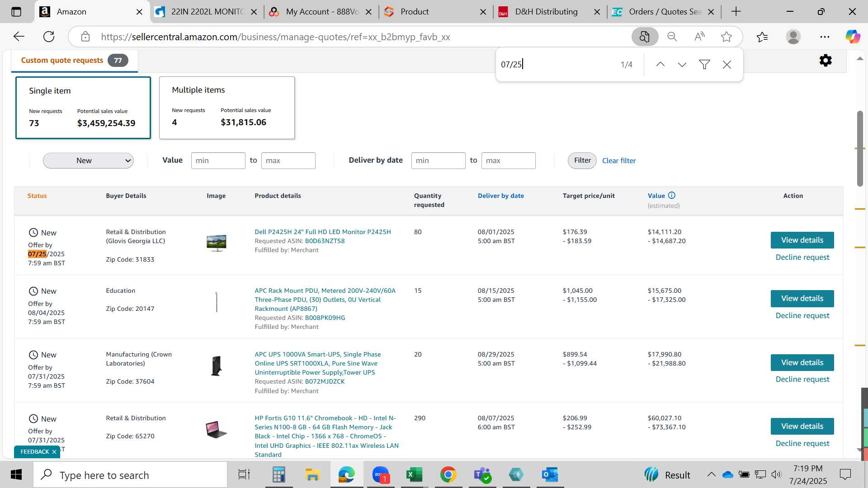Open ASIN B008PK09HG link
The width and height of the screenshot is (868, 488).
[325, 318]
